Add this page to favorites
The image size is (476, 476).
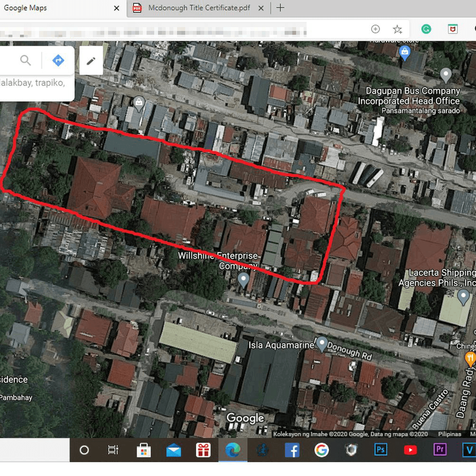click(397, 29)
